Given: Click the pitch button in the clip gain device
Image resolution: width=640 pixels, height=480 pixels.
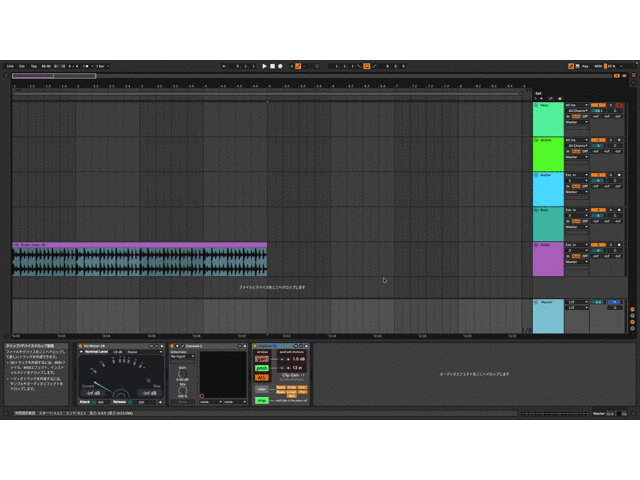Looking at the screenshot, I should (x=262, y=368).
